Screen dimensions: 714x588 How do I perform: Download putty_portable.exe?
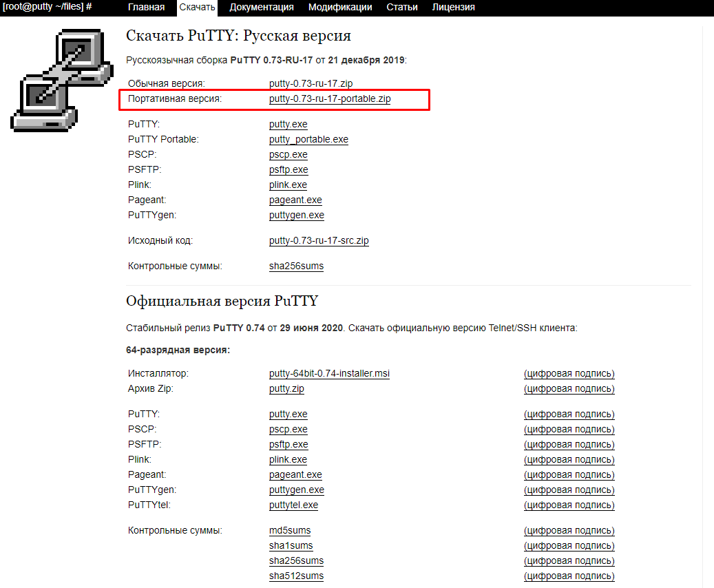pos(308,139)
